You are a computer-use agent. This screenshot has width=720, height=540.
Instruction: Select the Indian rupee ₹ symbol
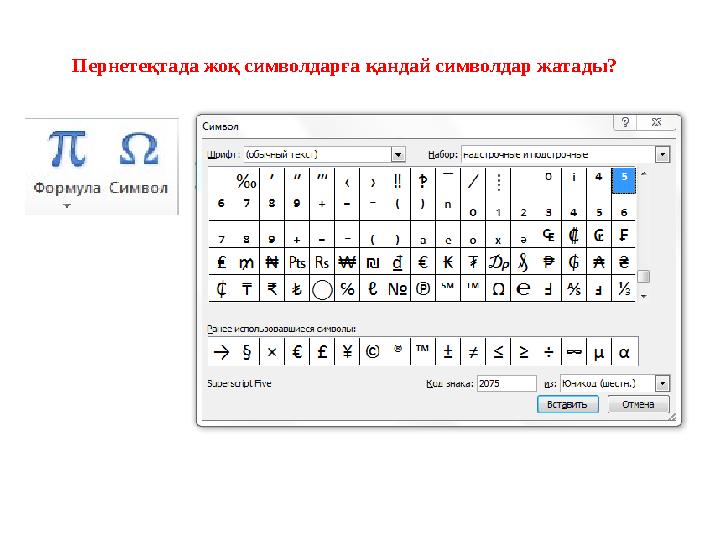click(x=272, y=289)
